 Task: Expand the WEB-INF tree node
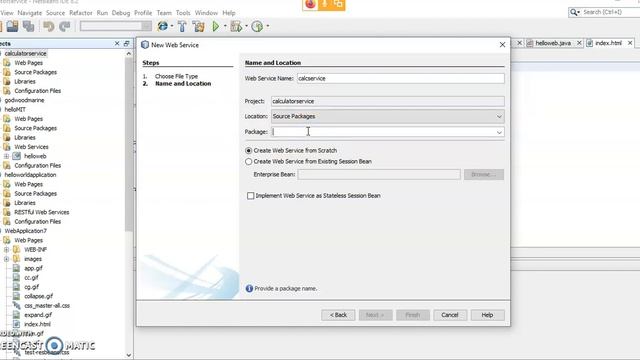(7, 249)
